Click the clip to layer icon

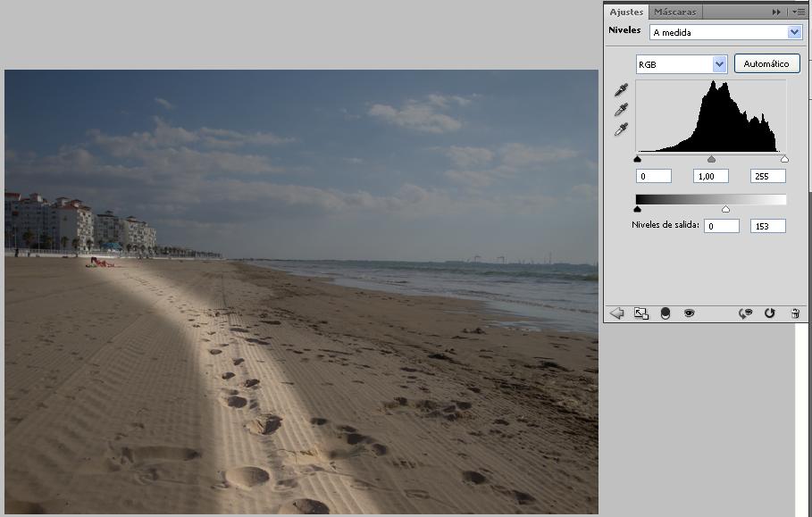[x=665, y=313]
